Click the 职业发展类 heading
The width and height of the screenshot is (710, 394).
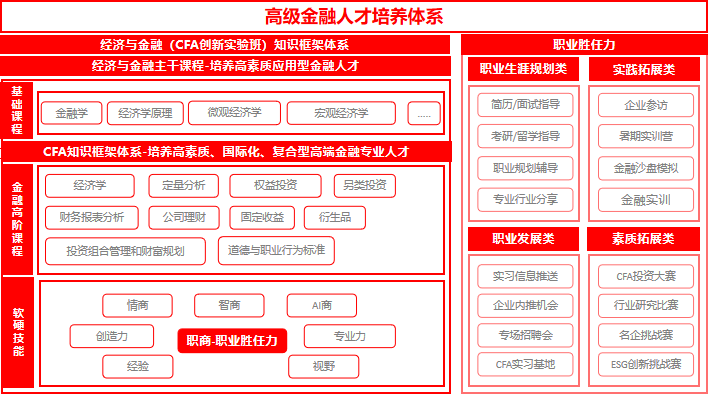point(523,239)
